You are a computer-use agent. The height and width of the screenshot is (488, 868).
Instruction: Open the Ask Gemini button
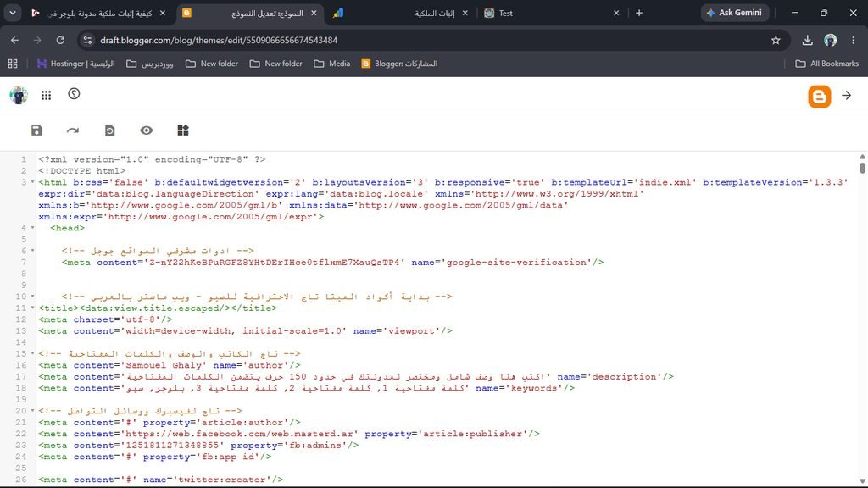[735, 13]
